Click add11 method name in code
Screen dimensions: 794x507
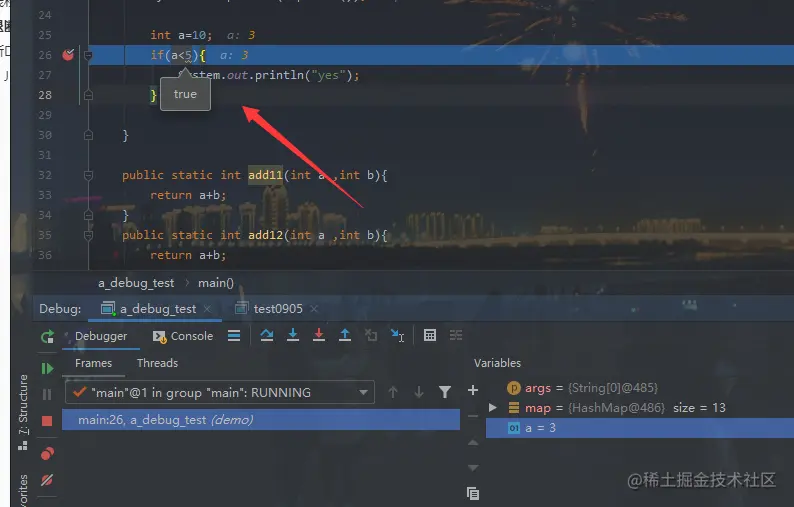[265, 175]
